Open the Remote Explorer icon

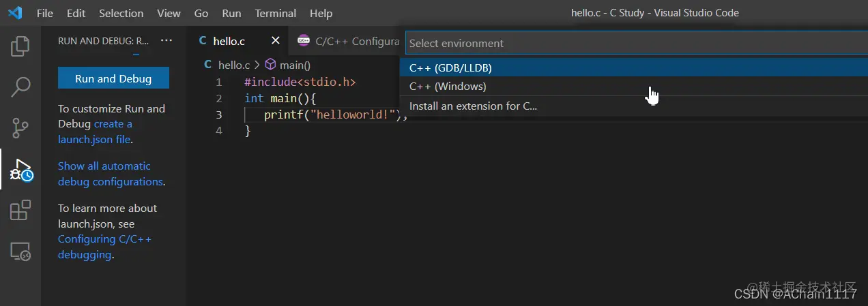pyautogui.click(x=20, y=251)
